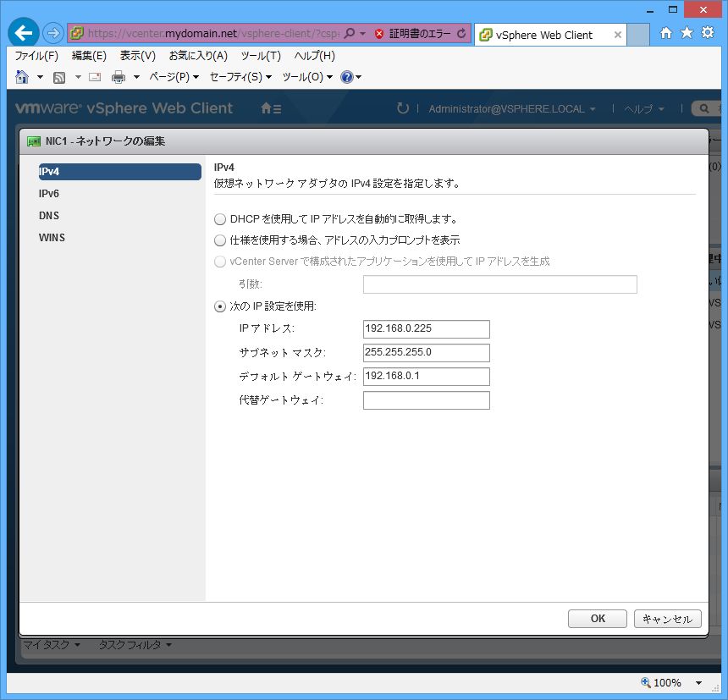Click the 代替ゲートウェイ input field
This screenshot has height=700, width=728.
(x=426, y=400)
